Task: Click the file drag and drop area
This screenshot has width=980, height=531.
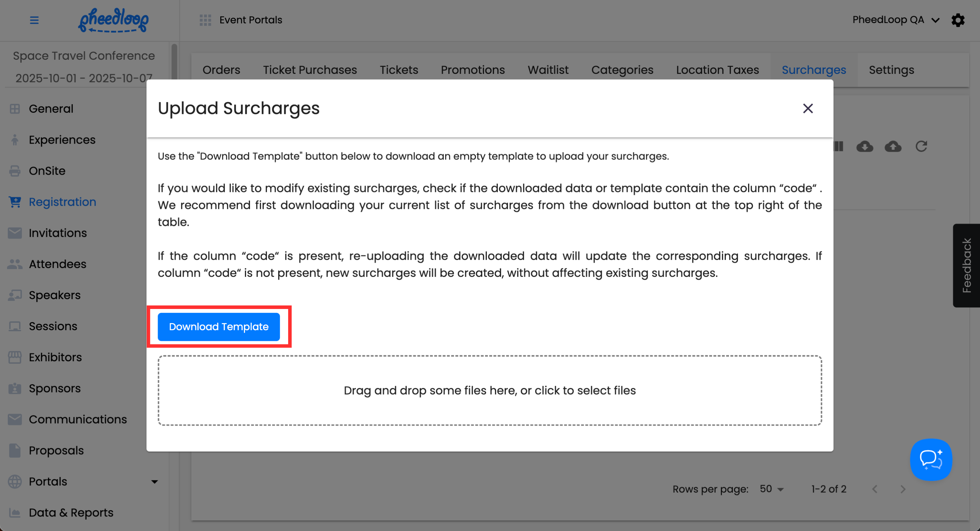Action: pyautogui.click(x=490, y=390)
